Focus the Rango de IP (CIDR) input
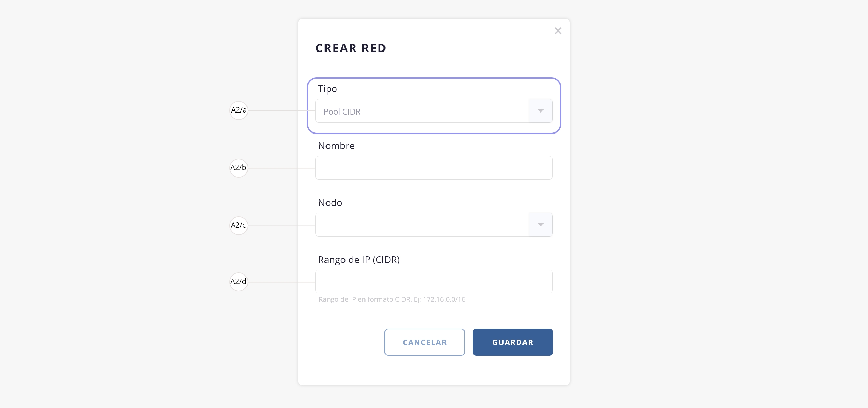The height and width of the screenshot is (408, 868). tap(434, 282)
